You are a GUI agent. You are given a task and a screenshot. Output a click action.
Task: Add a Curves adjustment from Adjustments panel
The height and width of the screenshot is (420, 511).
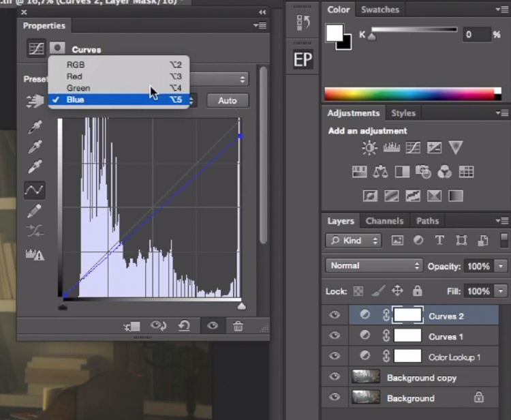click(413, 147)
